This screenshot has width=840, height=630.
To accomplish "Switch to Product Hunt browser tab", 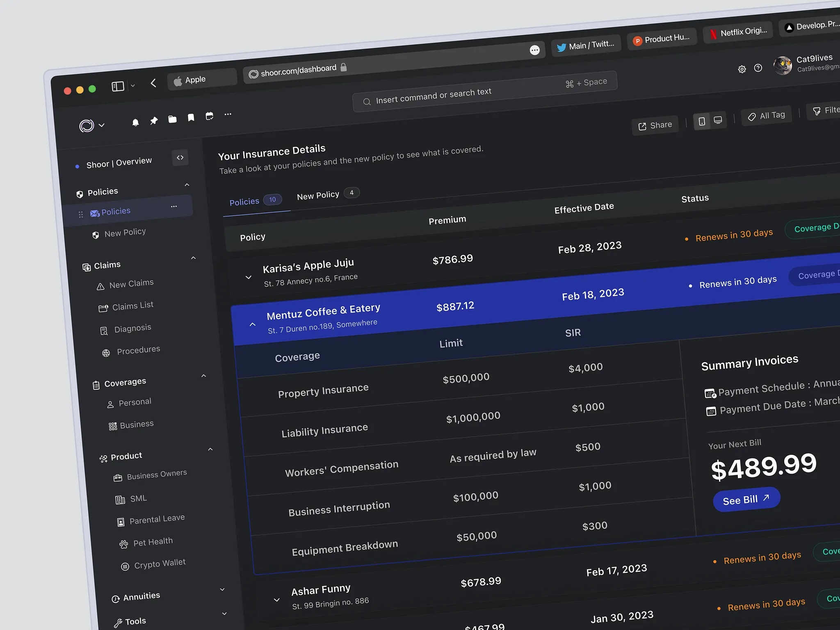I will pos(662,39).
